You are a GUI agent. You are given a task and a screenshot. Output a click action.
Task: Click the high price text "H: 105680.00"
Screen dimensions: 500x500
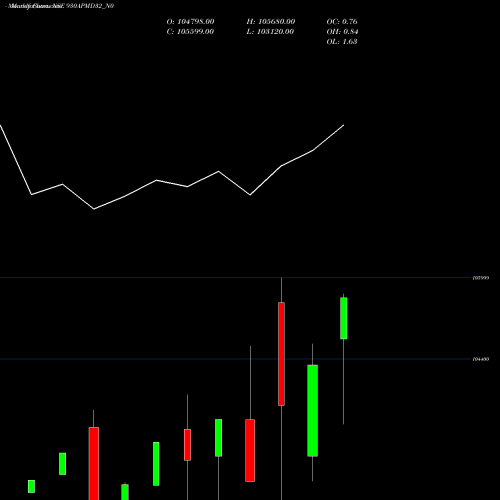pyautogui.click(x=271, y=22)
